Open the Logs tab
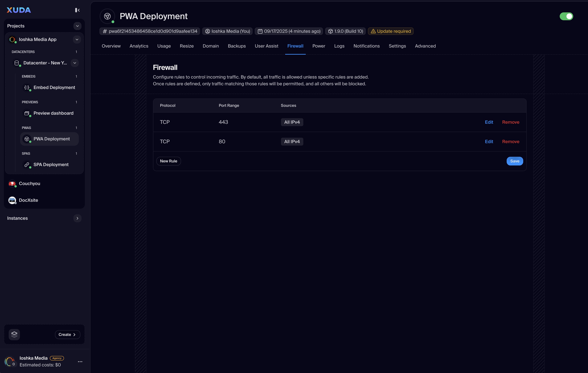This screenshot has width=588, height=373. (339, 46)
